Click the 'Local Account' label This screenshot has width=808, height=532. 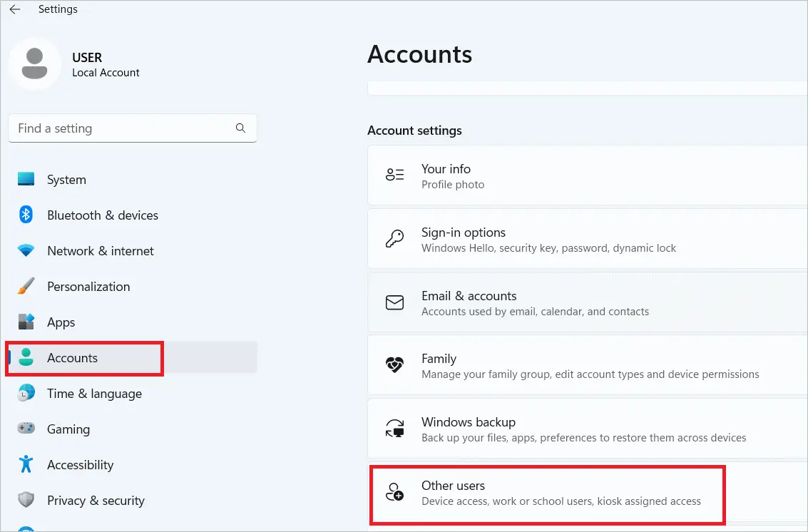[x=106, y=73]
